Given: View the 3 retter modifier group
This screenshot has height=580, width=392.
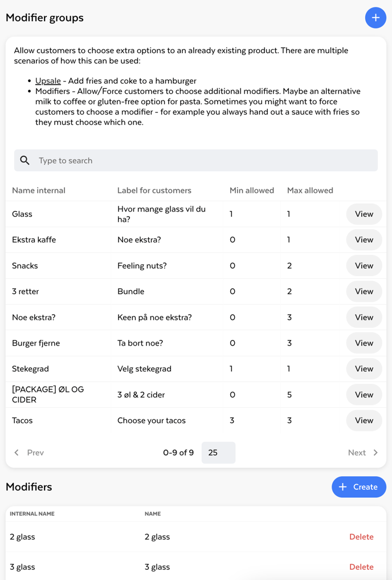Looking at the screenshot, I should click(364, 291).
